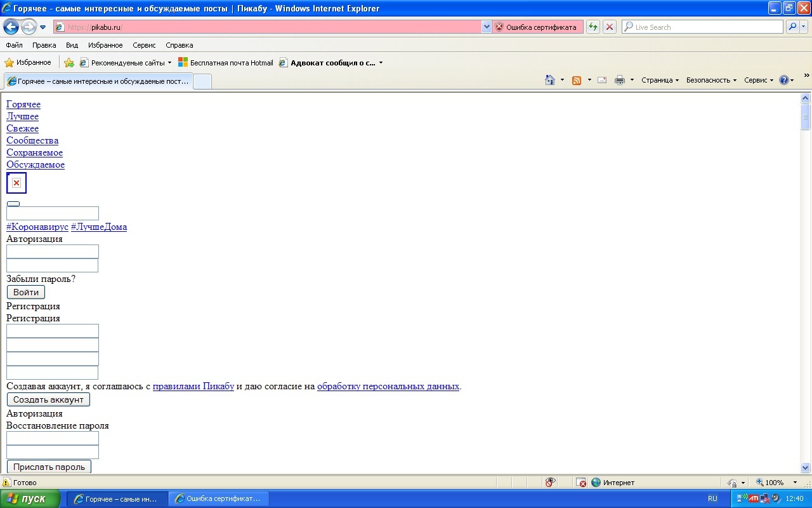Expand the Home button dropdown arrow
Image resolution: width=812 pixels, height=508 pixels.
[x=562, y=80]
